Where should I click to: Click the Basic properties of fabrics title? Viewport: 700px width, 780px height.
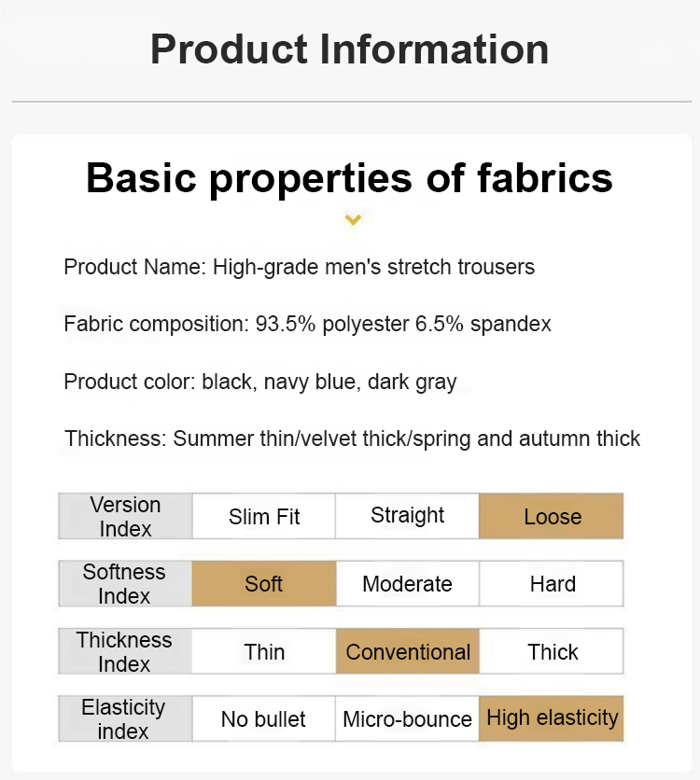(x=350, y=177)
